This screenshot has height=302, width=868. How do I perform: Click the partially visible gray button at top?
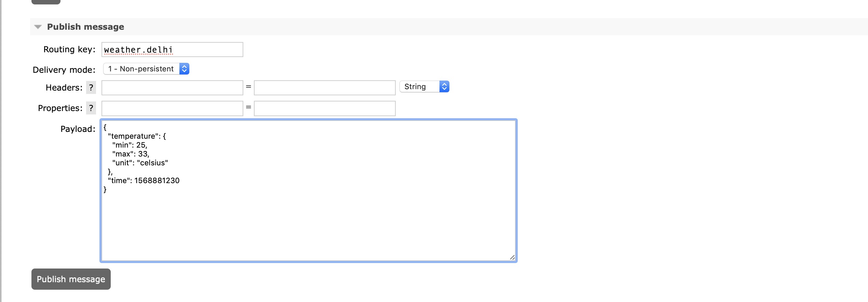(46, 2)
